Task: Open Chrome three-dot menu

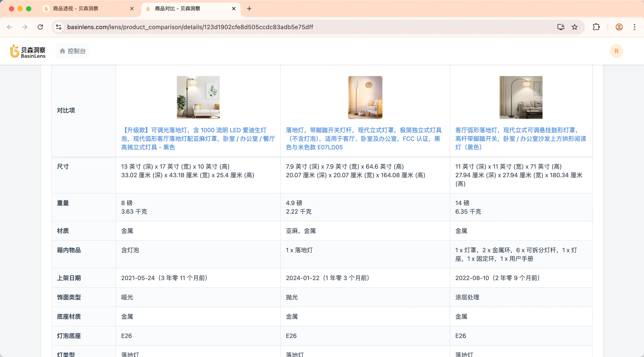Action: (x=634, y=27)
